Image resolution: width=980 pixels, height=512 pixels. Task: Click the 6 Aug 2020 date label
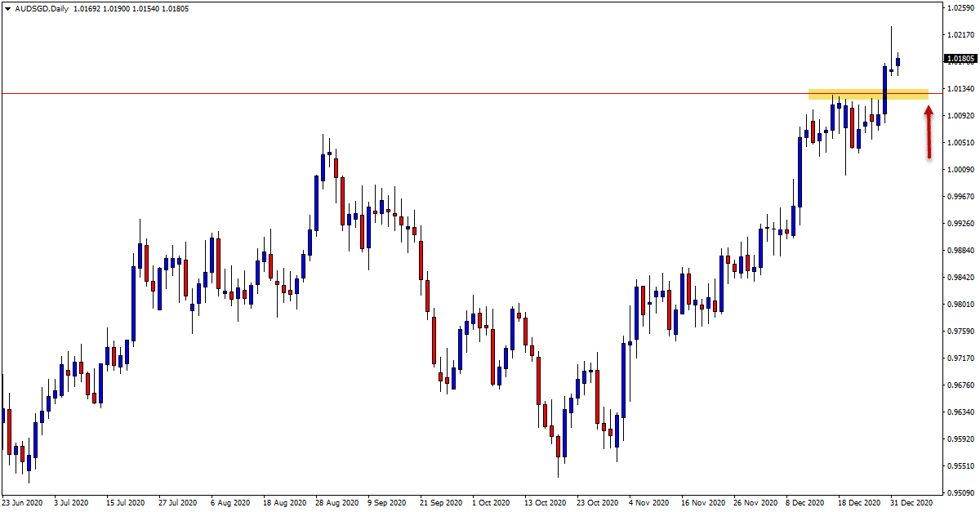(x=229, y=503)
